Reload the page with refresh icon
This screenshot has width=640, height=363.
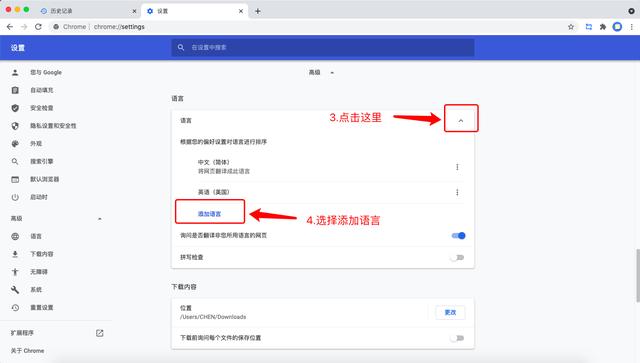click(x=38, y=27)
